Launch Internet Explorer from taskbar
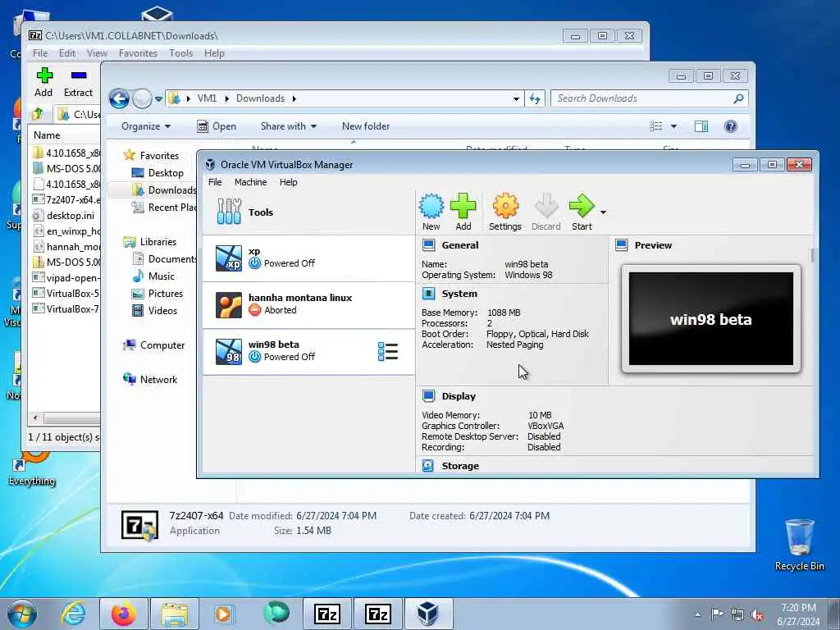840x630 pixels. pyautogui.click(x=73, y=614)
